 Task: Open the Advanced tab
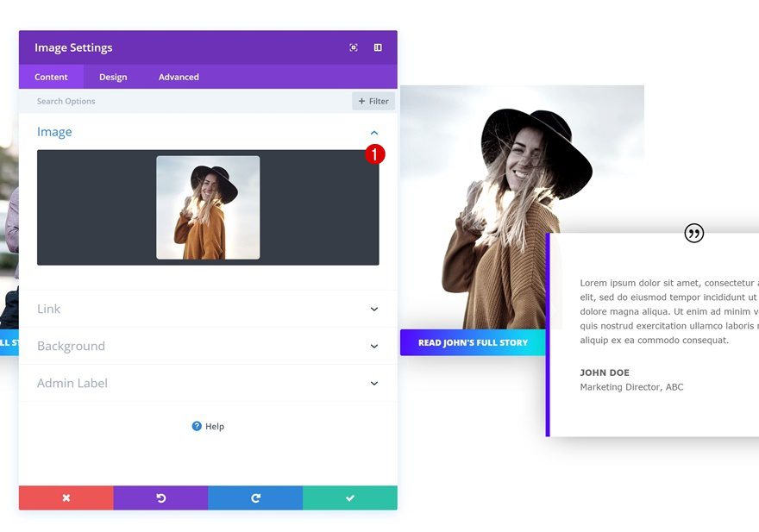pyautogui.click(x=178, y=77)
